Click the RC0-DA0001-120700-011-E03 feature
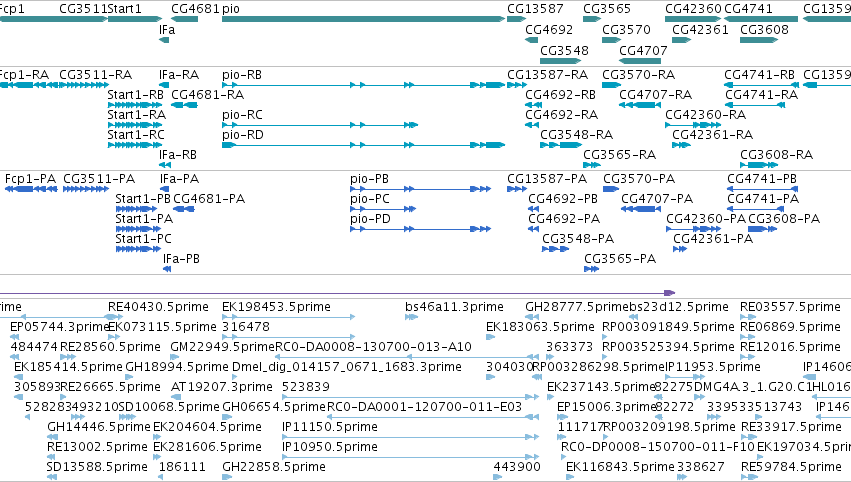Screen dimensions: 851x482 [x=432, y=417]
